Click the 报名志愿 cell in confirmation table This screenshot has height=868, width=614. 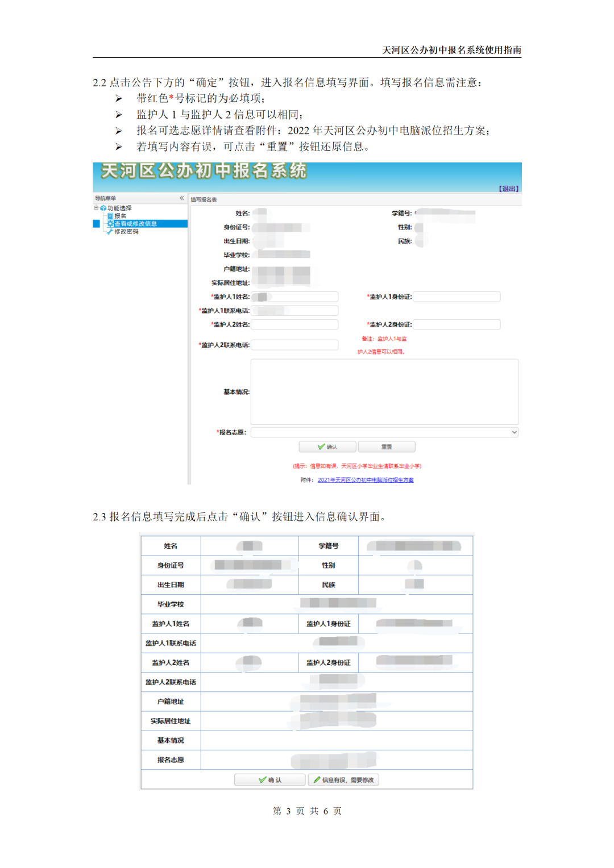tap(171, 760)
